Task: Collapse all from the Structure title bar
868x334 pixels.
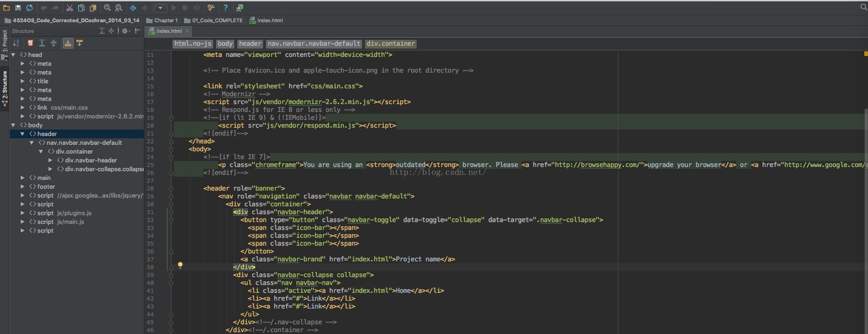Action: coord(111,31)
